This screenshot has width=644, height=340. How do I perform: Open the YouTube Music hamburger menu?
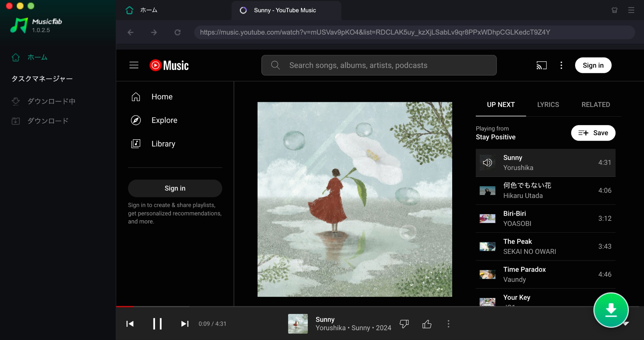click(x=134, y=65)
